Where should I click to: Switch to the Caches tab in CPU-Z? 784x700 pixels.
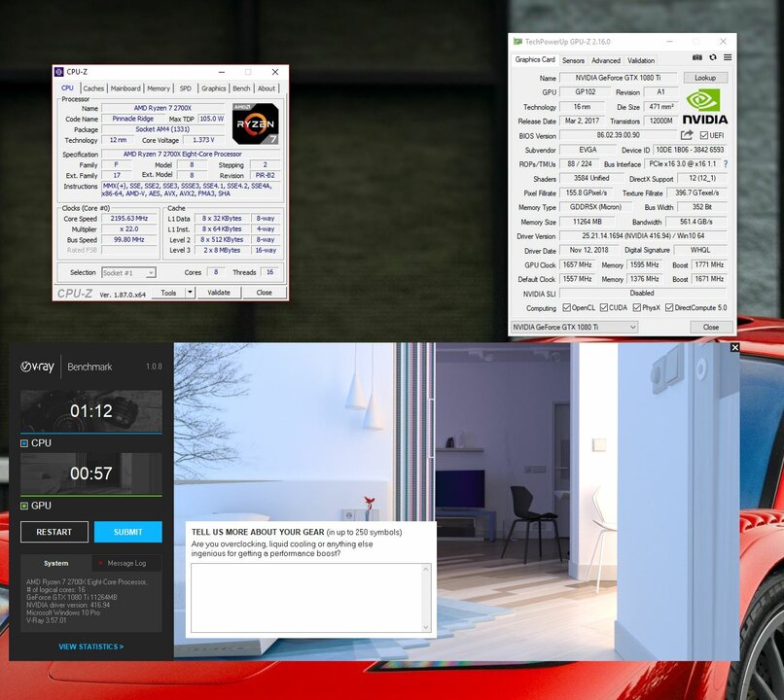tap(93, 88)
